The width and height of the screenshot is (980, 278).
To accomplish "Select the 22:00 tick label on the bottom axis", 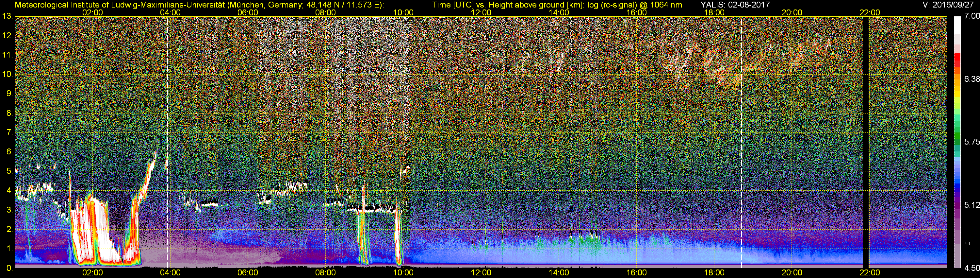I will [x=870, y=273].
